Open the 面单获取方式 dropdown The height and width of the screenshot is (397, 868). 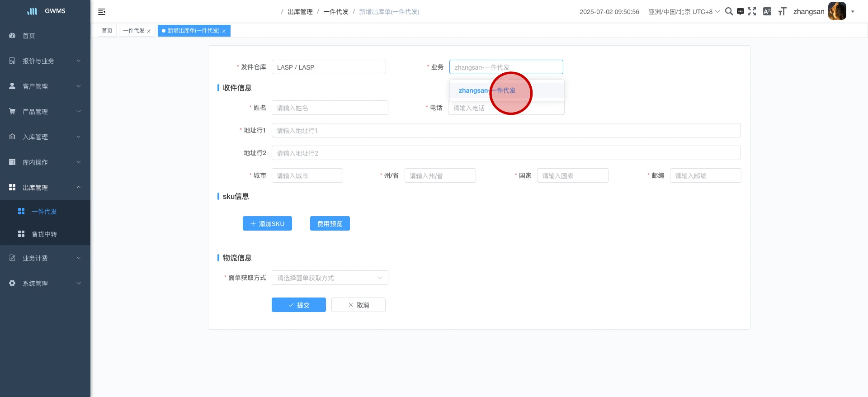point(330,278)
